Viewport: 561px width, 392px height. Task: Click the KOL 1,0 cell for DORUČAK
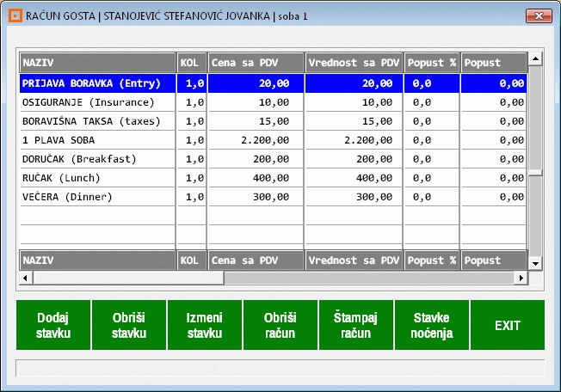[192, 159]
